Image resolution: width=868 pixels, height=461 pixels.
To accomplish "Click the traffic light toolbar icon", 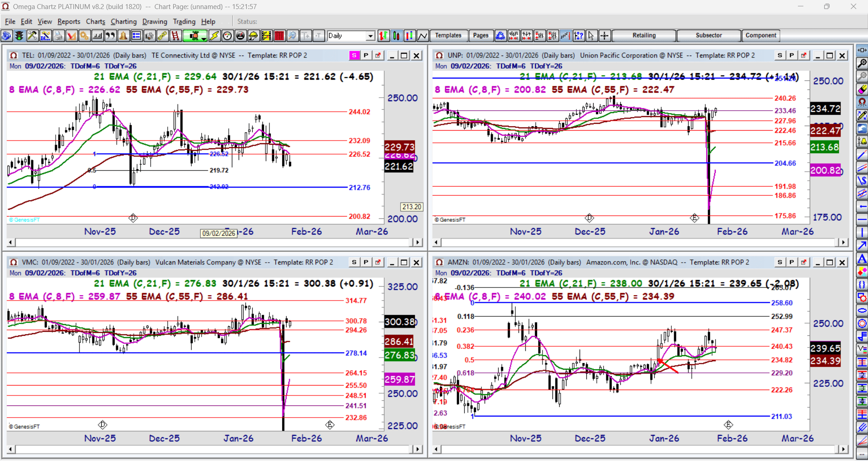I will pyautogui.click(x=19, y=36).
